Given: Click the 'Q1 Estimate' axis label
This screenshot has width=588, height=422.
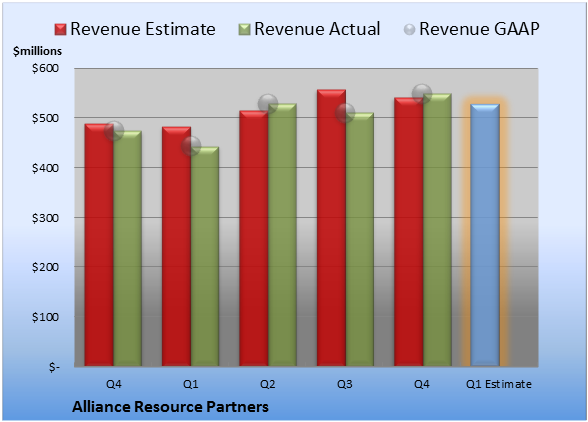Looking at the screenshot, I should (x=499, y=384).
